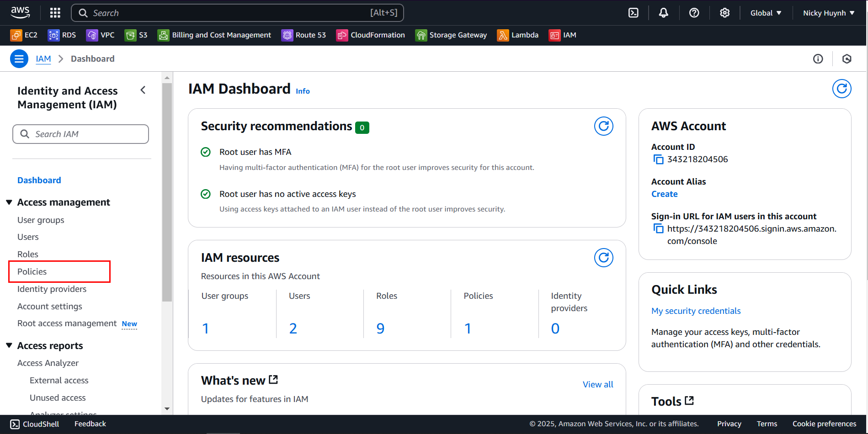Click the Info link beside IAM Dashboard
868x434 pixels.
(303, 91)
